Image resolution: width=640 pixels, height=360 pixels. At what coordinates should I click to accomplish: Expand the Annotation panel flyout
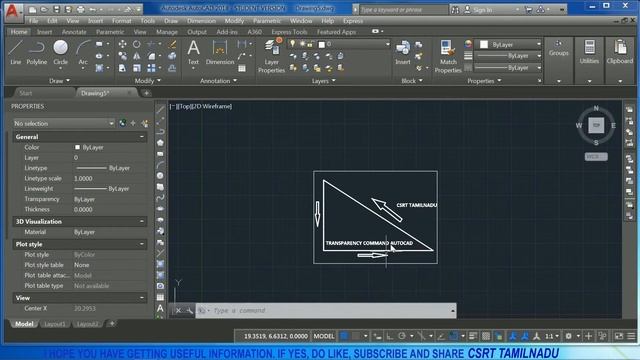tap(218, 81)
